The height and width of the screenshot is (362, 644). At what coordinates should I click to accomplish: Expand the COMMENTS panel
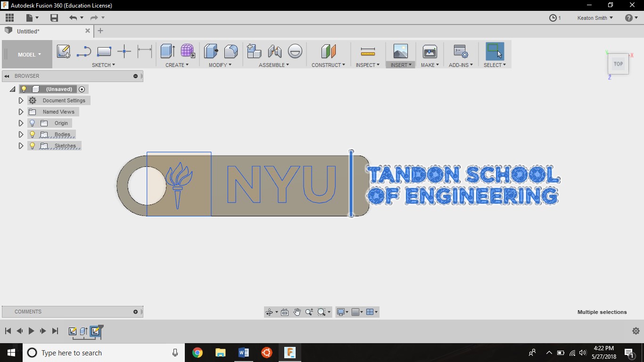pos(136,312)
